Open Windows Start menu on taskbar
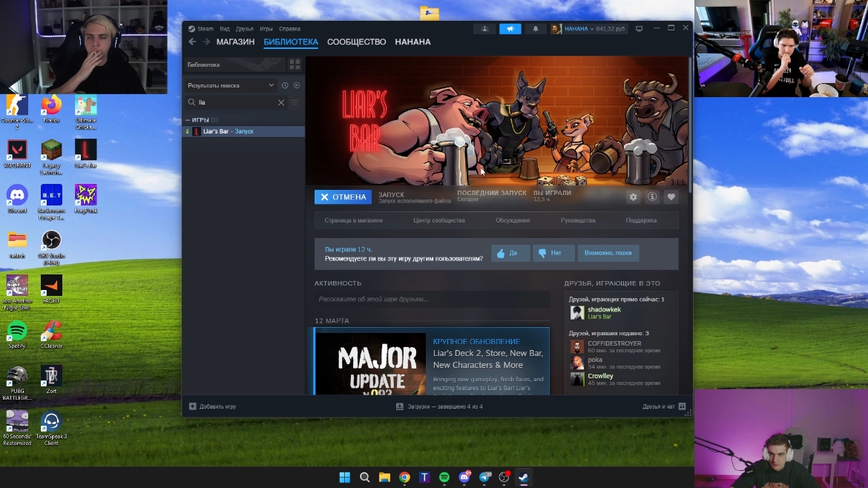The image size is (868, 488). pyautogui.click(x=344, y=477)
